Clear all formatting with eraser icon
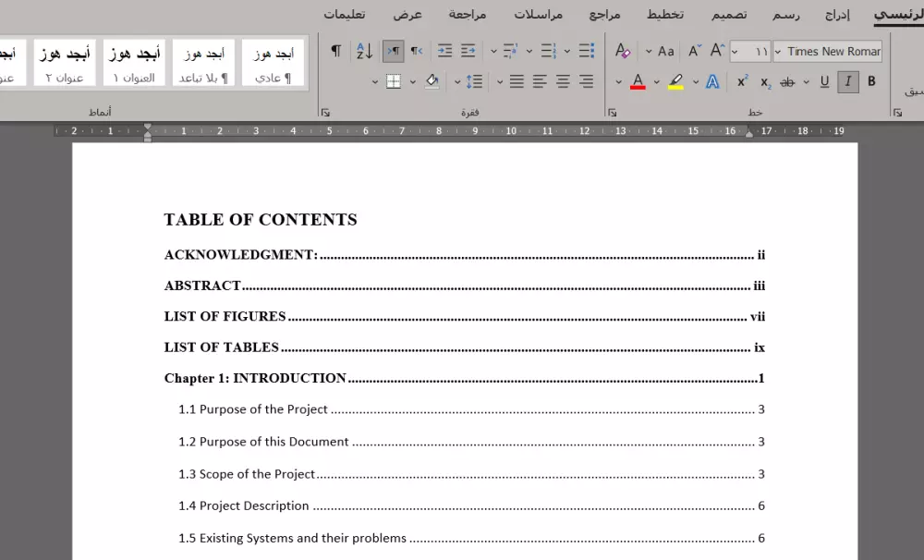This screenshot has width=924, height=560. [x=622, y=51]
